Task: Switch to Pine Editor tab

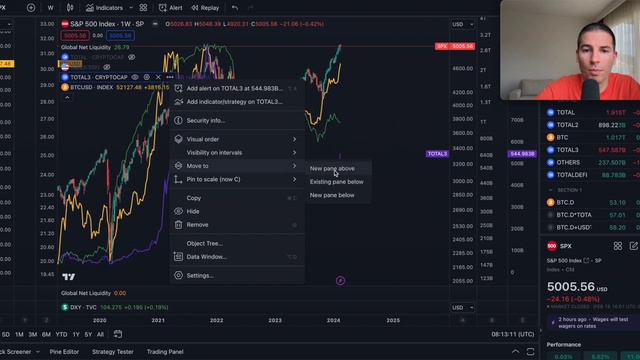Action: pos(64,351)
